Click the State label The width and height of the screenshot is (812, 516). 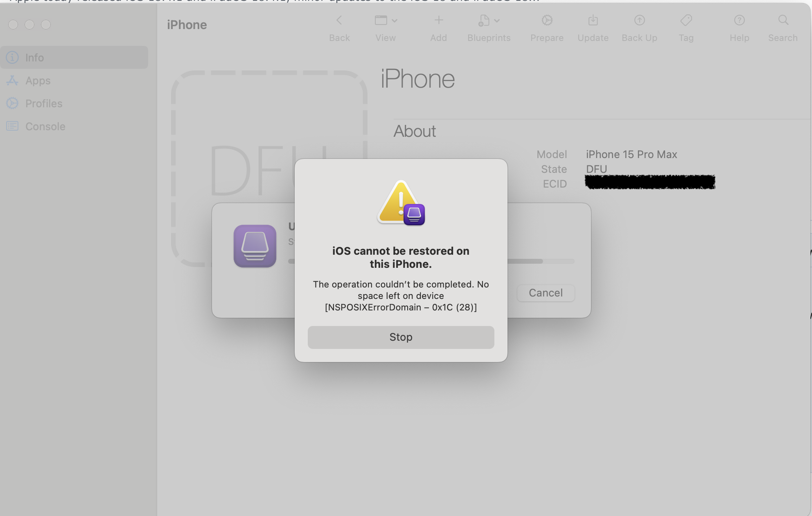[554, 169]
